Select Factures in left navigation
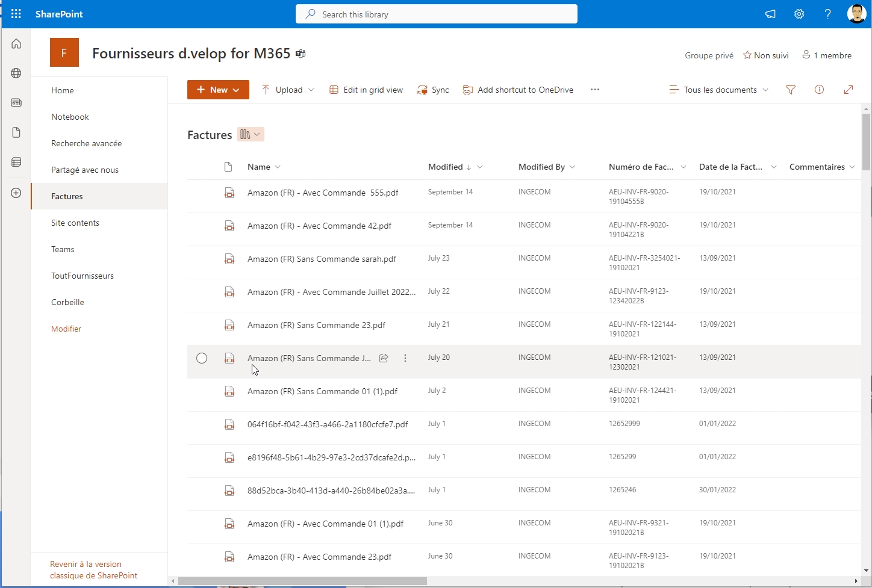The width and height of the screenshot is (872, 588). (99, 196)
